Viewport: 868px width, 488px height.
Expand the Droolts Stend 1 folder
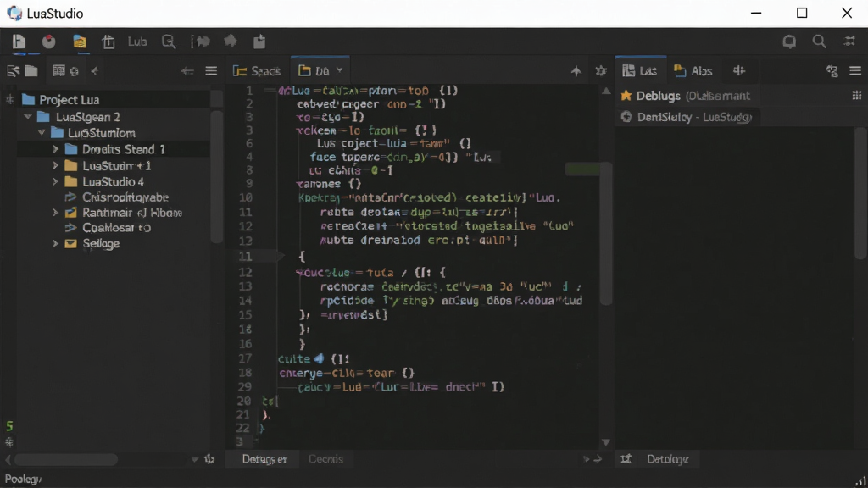tap(55, 149)
